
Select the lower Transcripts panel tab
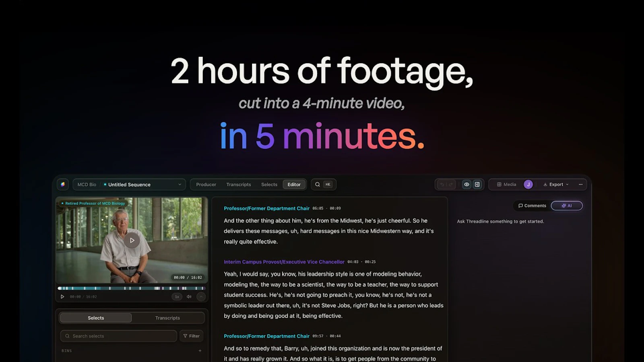tap(167, 318)
